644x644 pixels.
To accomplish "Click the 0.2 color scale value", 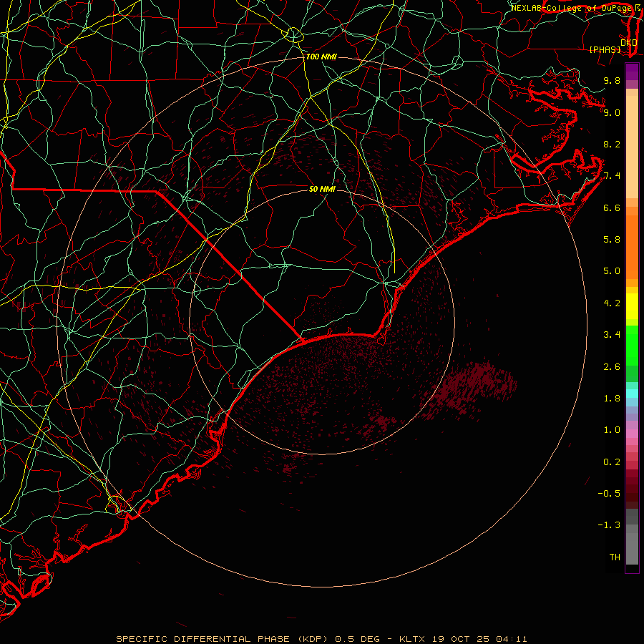I will pos(612,462).
